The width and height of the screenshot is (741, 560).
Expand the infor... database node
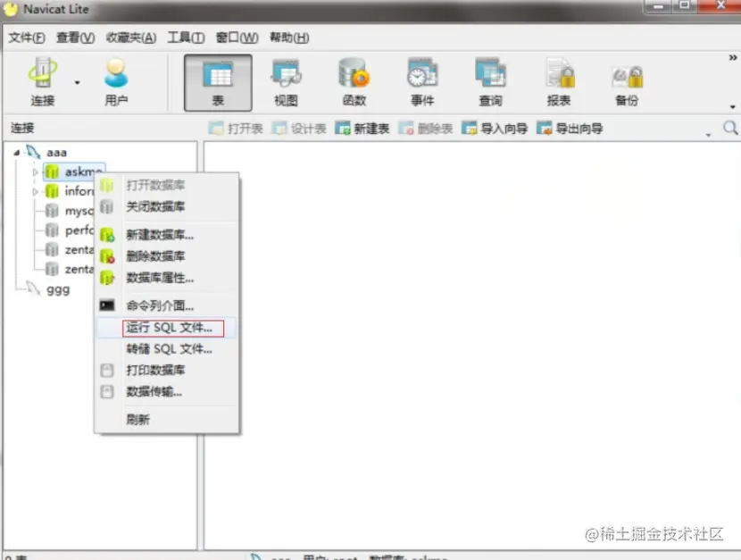(x=35, y=191)
